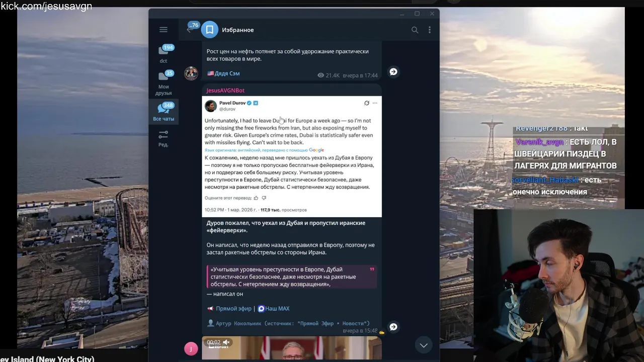The image size is (644, 362).
Task: Click the quoted Durov statement block
Action: point(292,277)
